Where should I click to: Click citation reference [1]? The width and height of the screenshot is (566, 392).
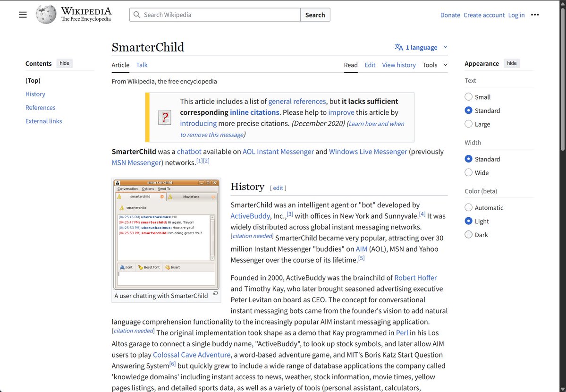click(x=200, y=161)
